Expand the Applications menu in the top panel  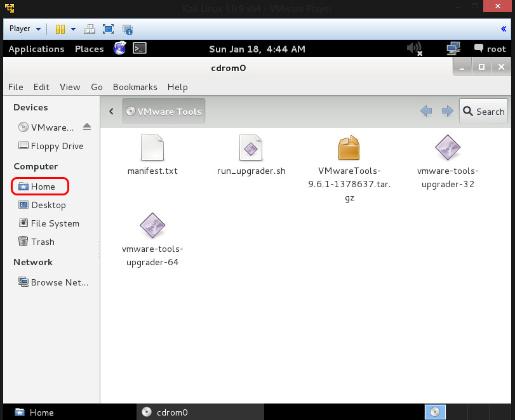pyautogui.click(x=36, y=49)
